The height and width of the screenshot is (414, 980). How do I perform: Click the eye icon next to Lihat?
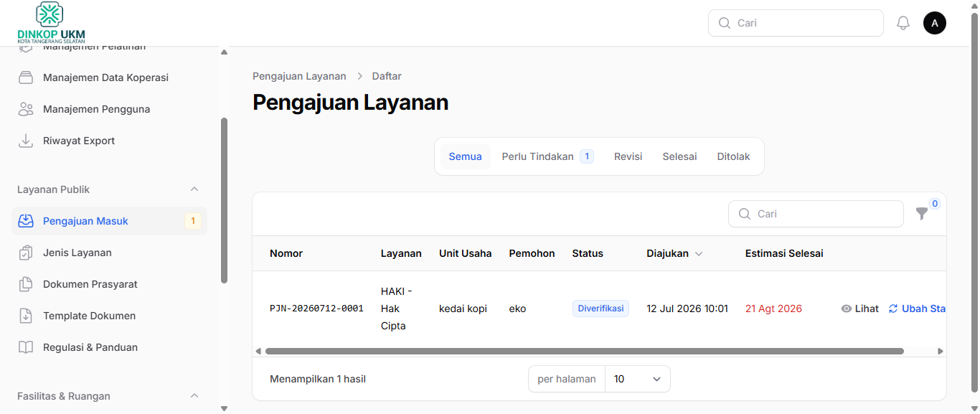pyautogui.click(x=847, y=309)
